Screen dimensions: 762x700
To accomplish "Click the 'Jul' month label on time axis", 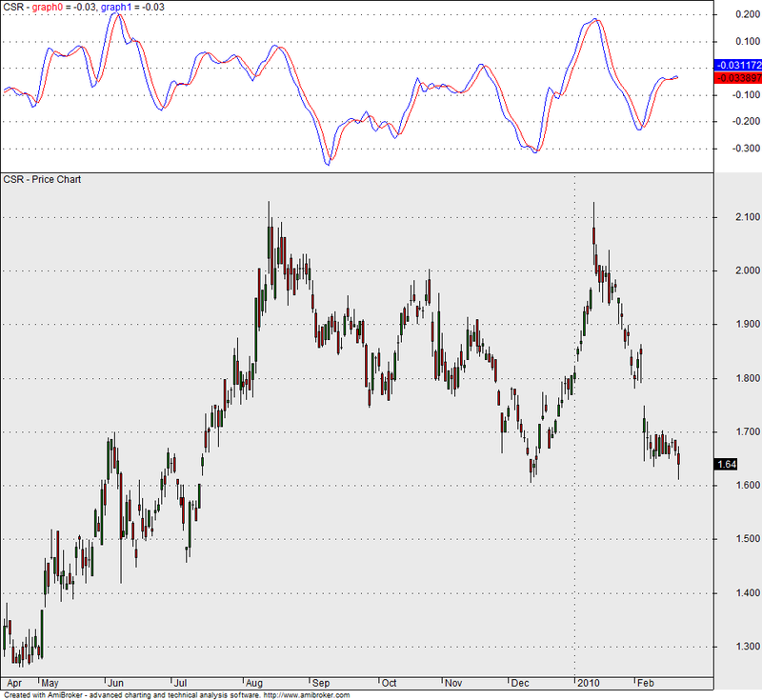I will coord(180,683).
